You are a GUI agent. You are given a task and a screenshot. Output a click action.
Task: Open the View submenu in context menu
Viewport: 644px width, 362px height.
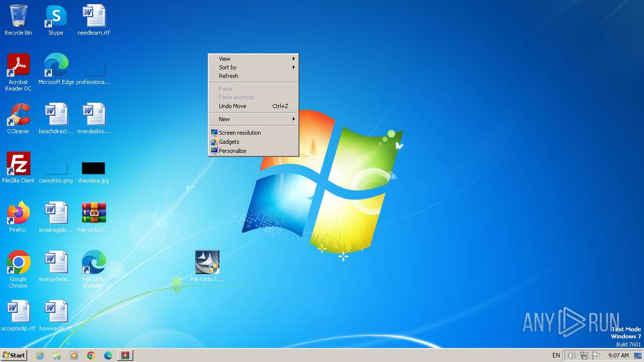tap(254, 59)
